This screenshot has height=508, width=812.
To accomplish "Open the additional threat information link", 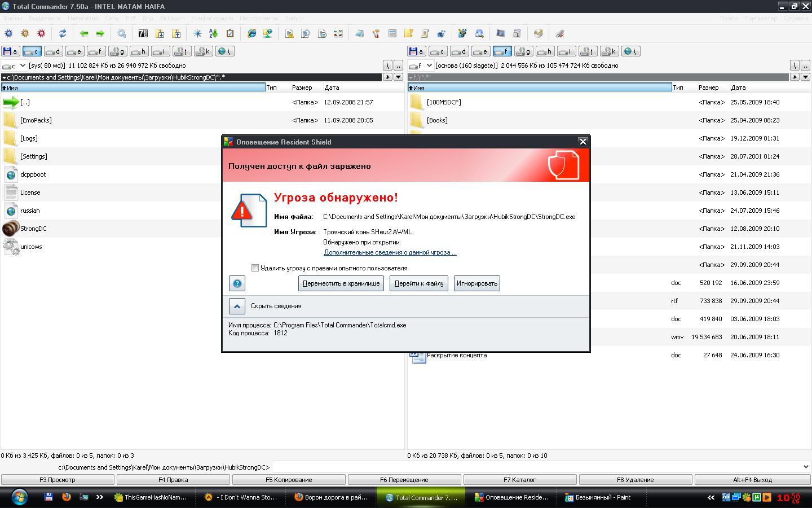I will tap(390, 252).
